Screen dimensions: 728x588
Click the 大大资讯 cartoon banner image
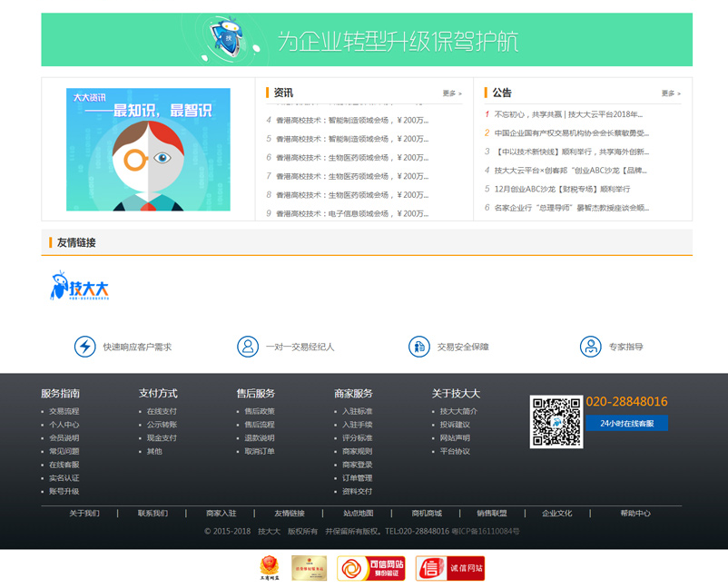pyautogui.click(x=148, y=150)
